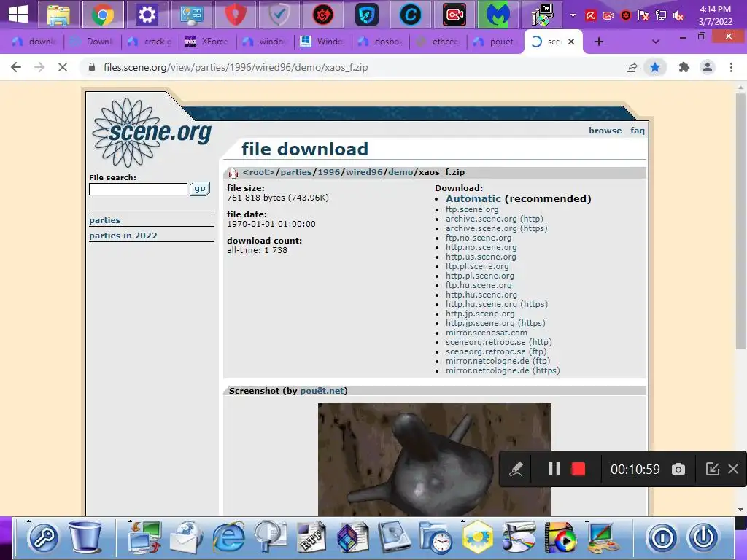747x560 pixels.
Task: Click the address bar with files.scene.org URL
Action: (x=352, y=67)
